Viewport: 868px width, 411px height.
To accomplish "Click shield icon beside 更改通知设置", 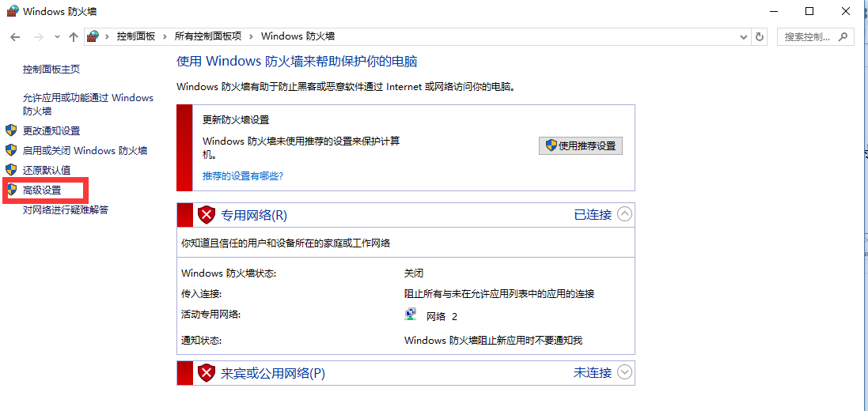I will [x=12, y=130].
